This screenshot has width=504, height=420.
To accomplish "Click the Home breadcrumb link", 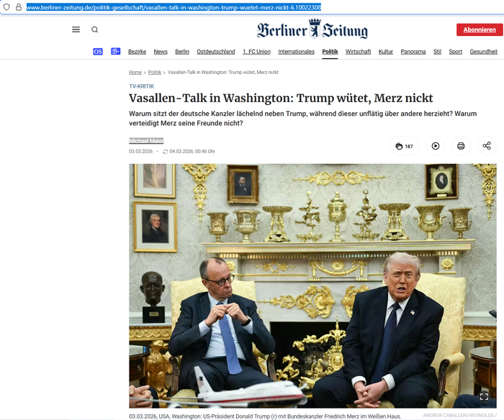I will point(135,72).
